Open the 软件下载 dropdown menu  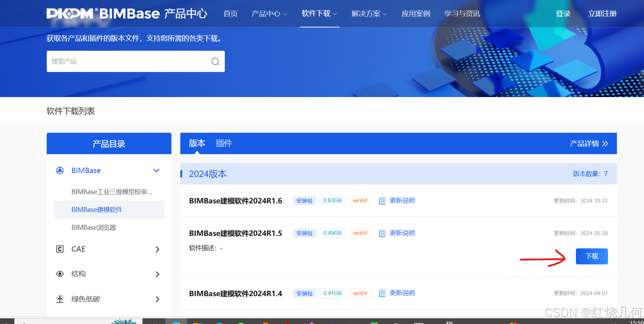pos(319,14)
